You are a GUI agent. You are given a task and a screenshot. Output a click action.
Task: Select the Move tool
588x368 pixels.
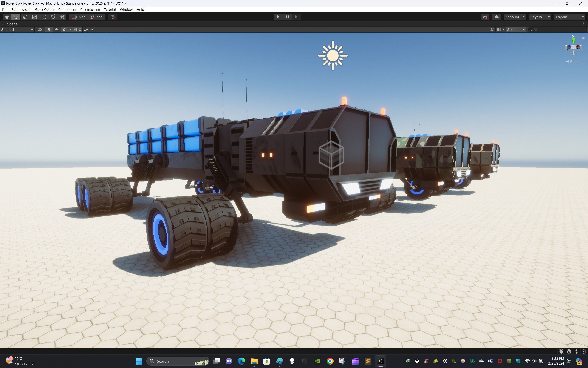pos(16,17)
